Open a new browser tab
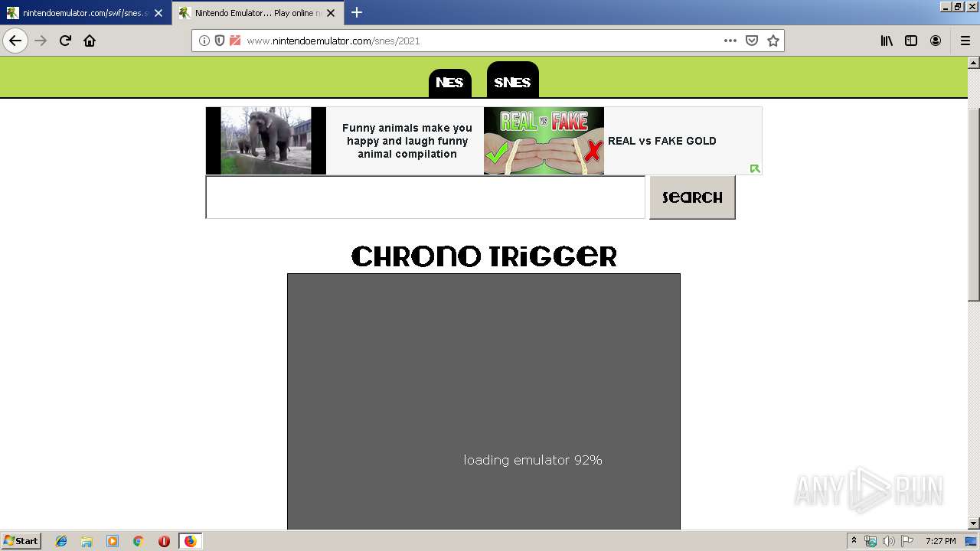 point(357,12)
